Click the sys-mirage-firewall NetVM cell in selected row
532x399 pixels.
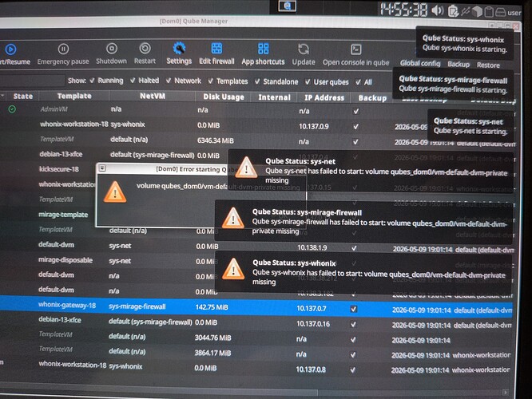click(137, 306)
